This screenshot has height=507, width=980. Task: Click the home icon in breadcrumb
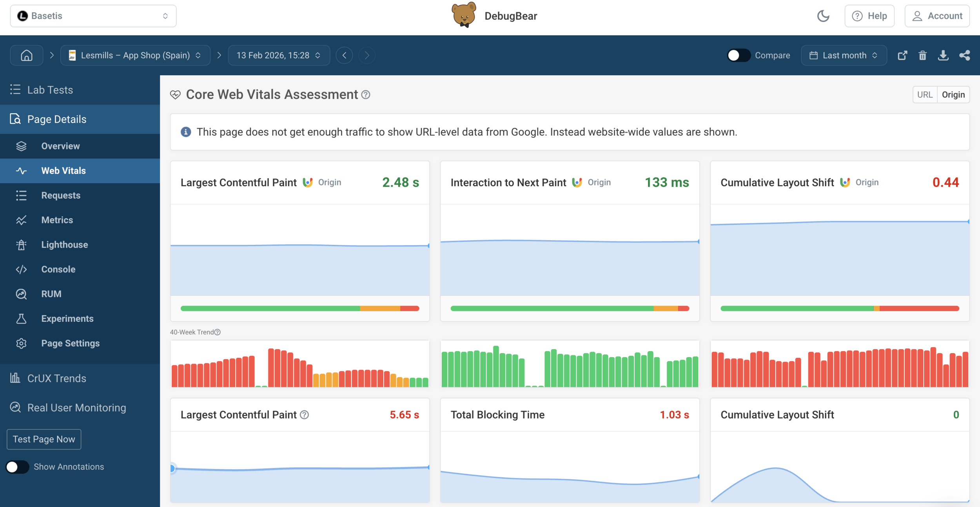(26, 55)
